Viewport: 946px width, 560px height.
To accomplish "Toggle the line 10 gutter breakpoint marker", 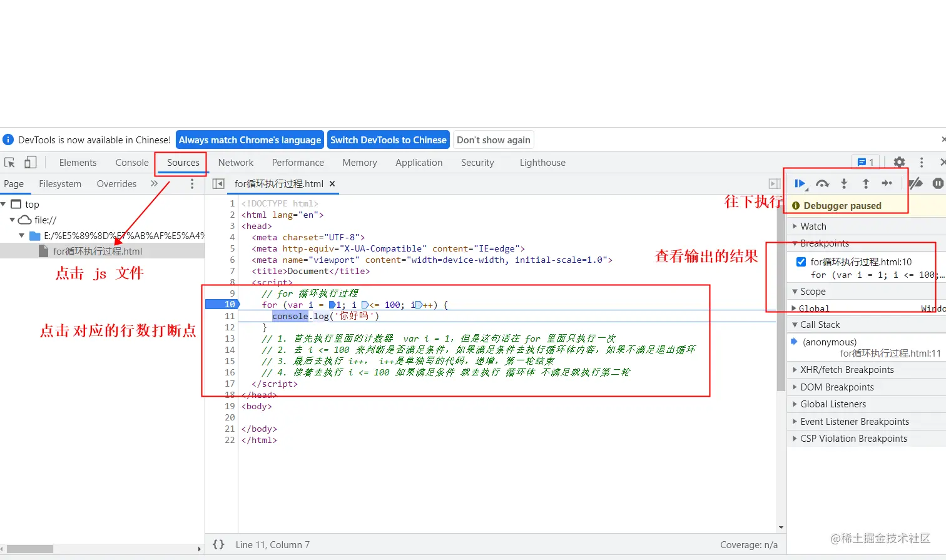I will 222,305.
